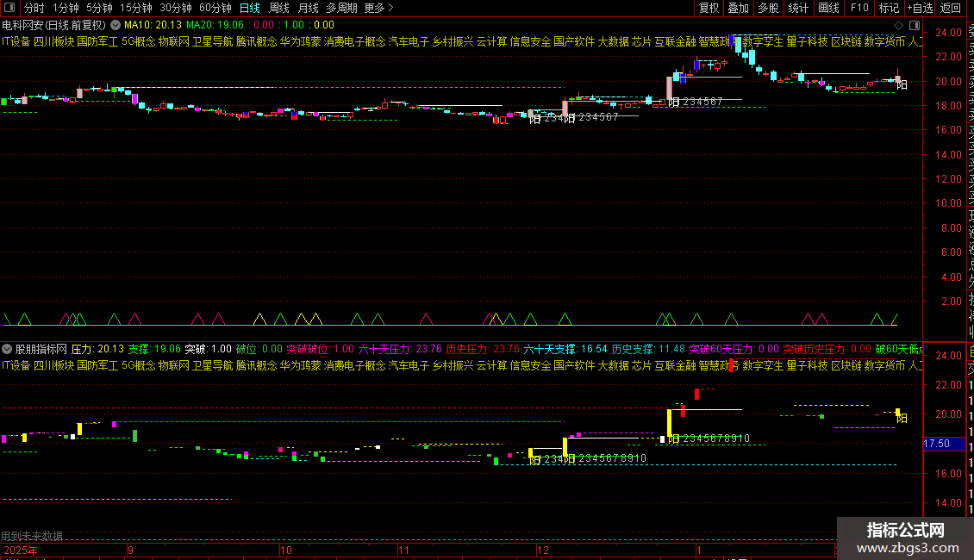Click the 物联网 tag in main chart
Screen dimensions: 974x560
(174, 41)
